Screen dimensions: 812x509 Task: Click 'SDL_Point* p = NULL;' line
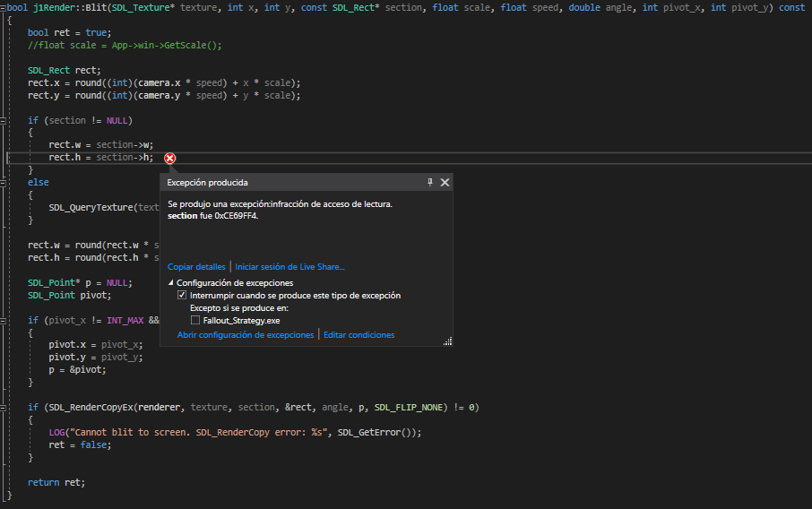click(x=81, y=282)
